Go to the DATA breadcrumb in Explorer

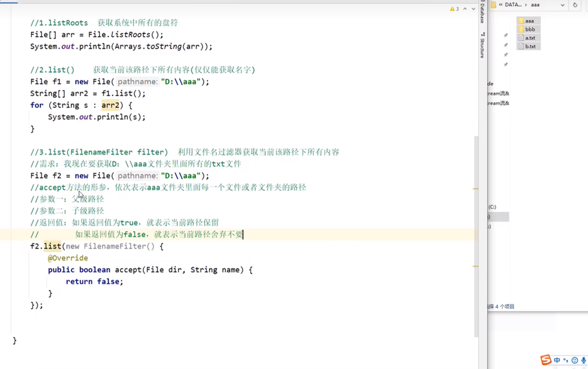pyautogui.click(x=513, y=5)
